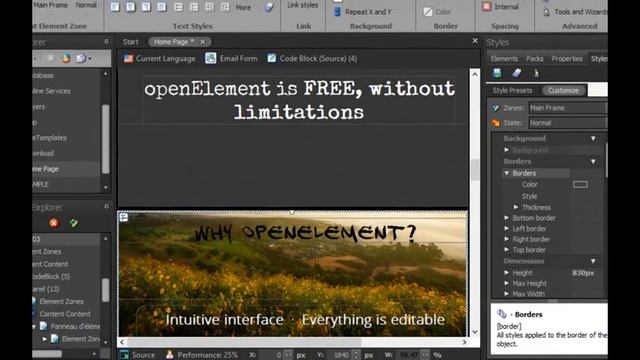The image size is (640, 360).
Task: Click 'Intuitive interface' text in editor
Action: point(224,320)
